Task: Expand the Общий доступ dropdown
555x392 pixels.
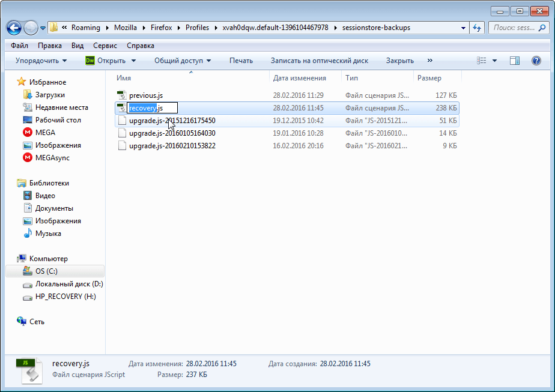Action: pos(183,61)
